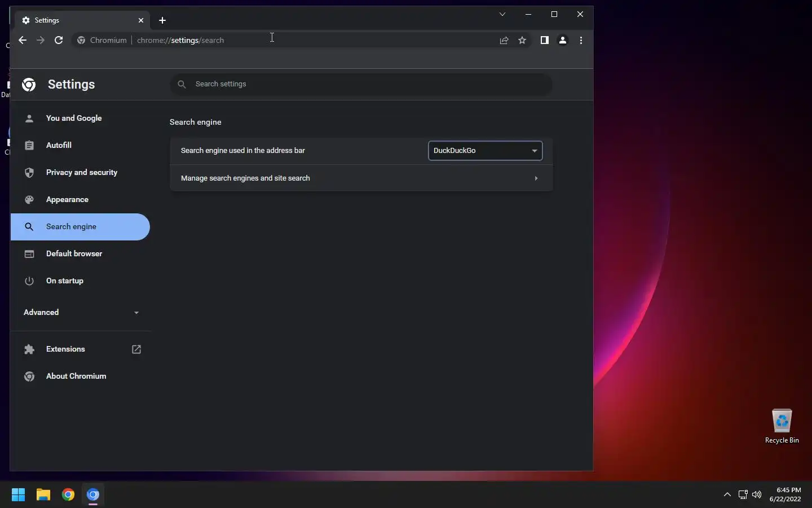Open the Autofill section

pyautogui.click(x=80, y=145)
